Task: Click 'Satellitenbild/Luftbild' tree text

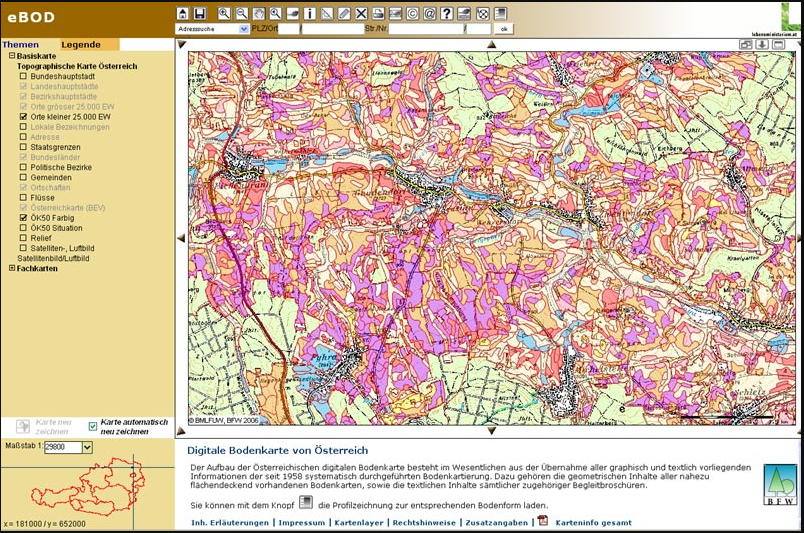Action: click(x=53, y=258)
